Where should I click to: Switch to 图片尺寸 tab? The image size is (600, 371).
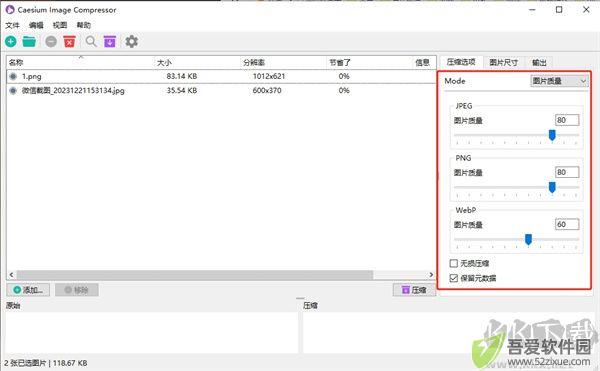504,62
